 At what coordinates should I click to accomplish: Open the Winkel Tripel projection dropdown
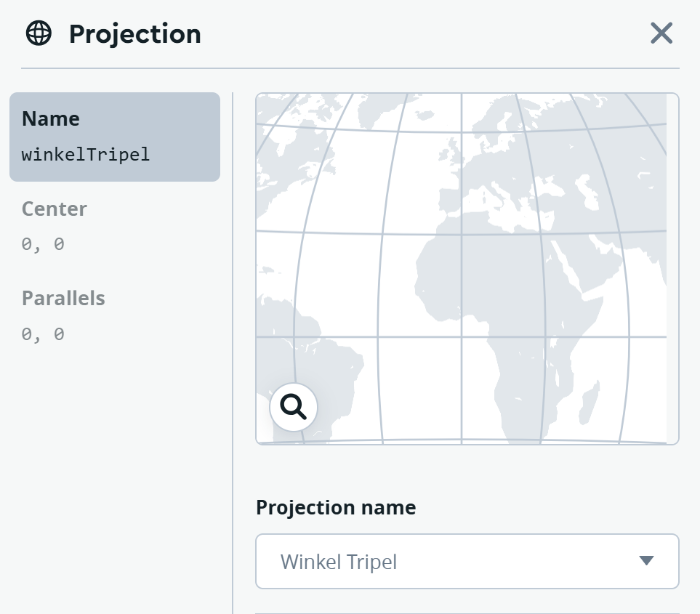(467, 561)
